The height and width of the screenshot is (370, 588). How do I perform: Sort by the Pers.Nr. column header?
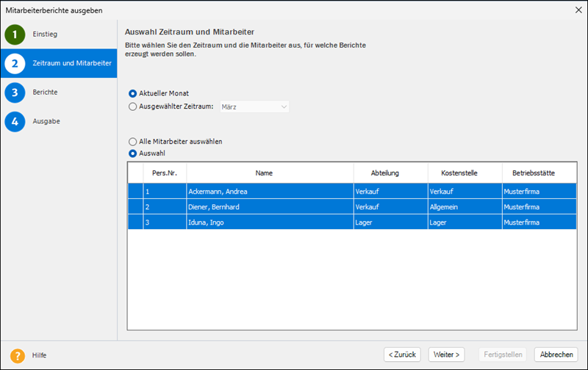165,173
